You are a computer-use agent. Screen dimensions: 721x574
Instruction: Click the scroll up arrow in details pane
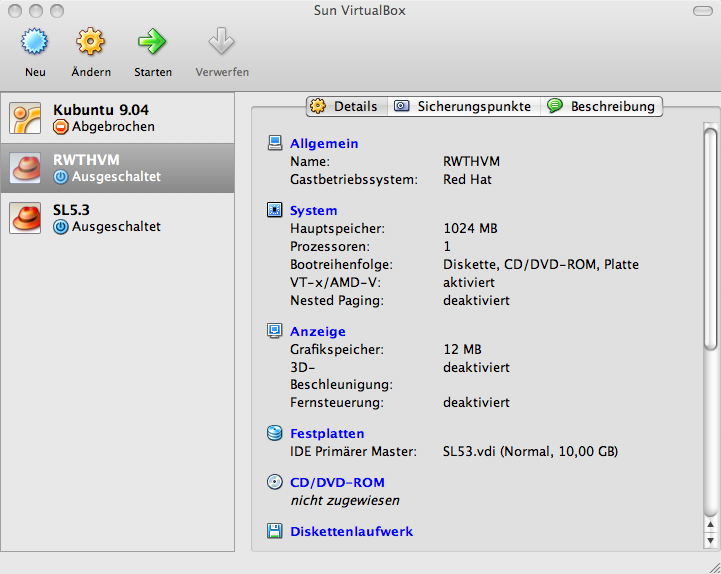point(710,525)
